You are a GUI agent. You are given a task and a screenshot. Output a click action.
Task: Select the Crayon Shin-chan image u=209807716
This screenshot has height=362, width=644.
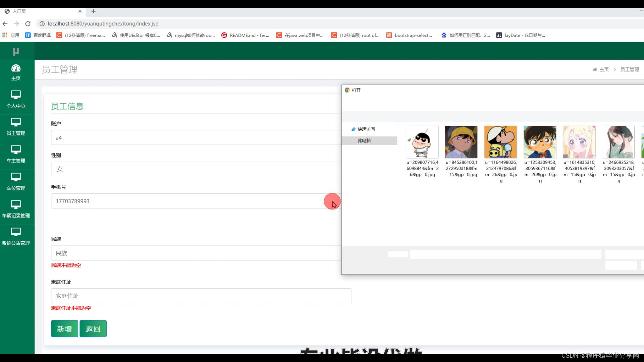point(422,152)
